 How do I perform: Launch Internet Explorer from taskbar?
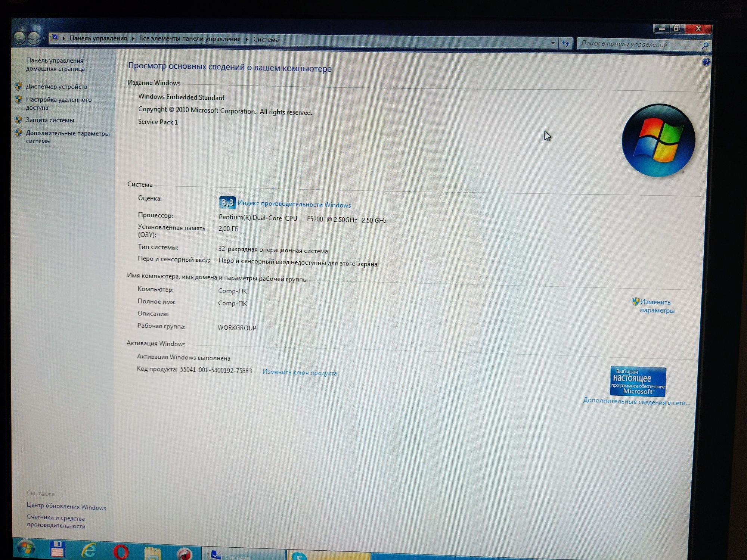pyautogui.click(x=89, y=550)
